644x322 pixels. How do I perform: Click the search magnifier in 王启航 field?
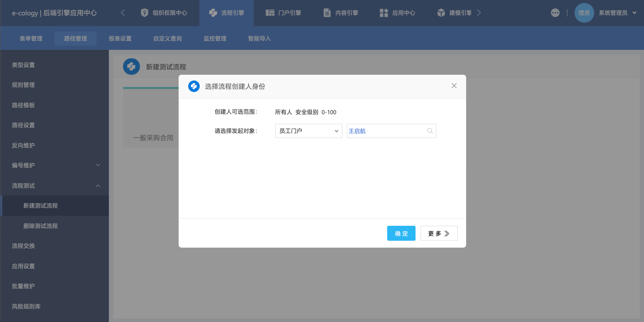coord(430,131)
